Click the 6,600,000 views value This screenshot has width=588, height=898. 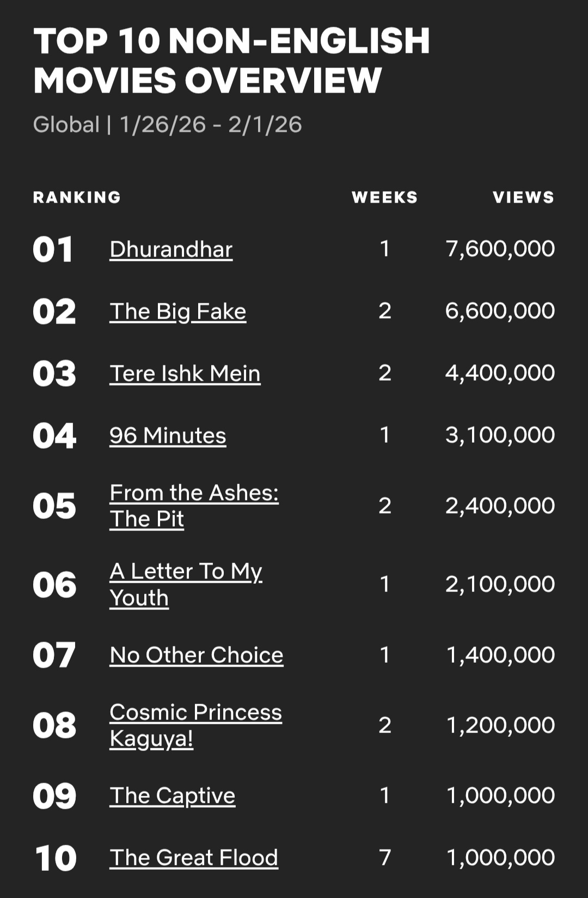(x=500, y=311)
